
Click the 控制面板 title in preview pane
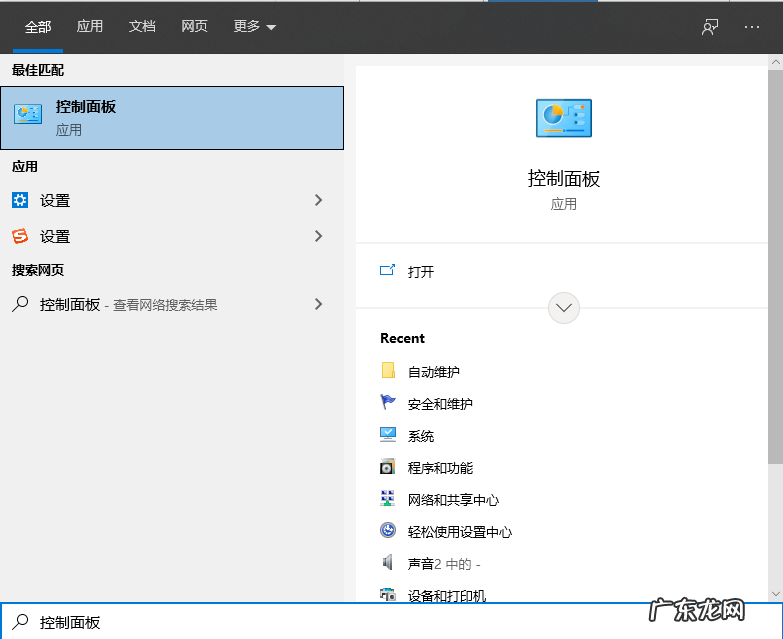click(x=564, y=179)
